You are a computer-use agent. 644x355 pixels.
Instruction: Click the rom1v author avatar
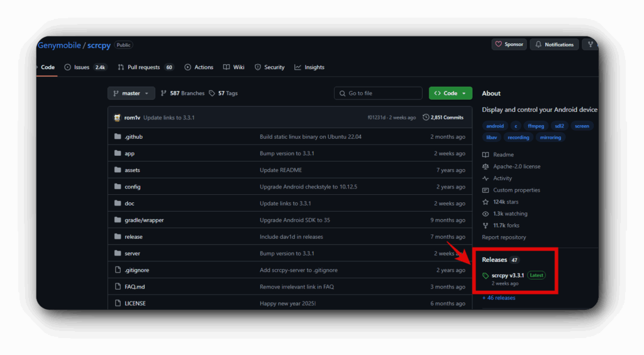(118, 117)
